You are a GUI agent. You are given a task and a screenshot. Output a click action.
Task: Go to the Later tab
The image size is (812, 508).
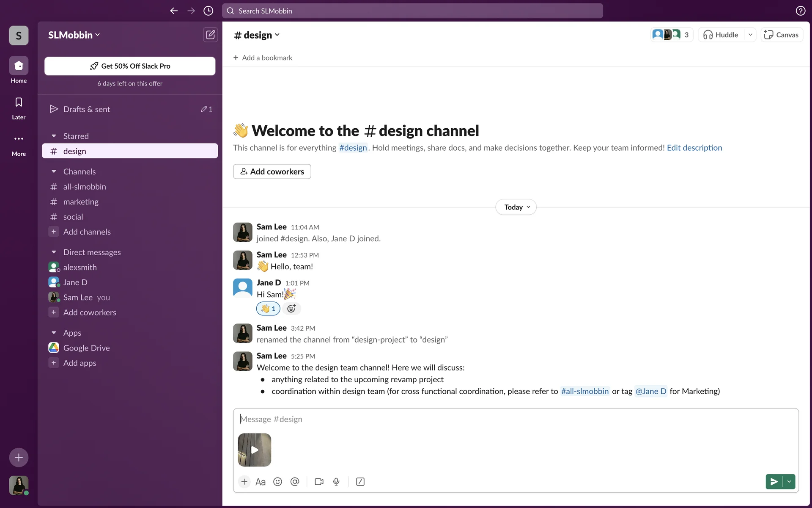tap(19, 108)
